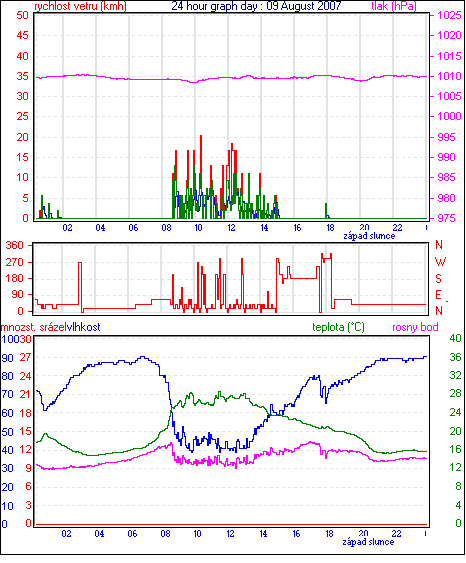Click precipitation axis value '21'
The width and height of the screenshot is (466, 563).
pyautogui.click(x=25, y=395)
